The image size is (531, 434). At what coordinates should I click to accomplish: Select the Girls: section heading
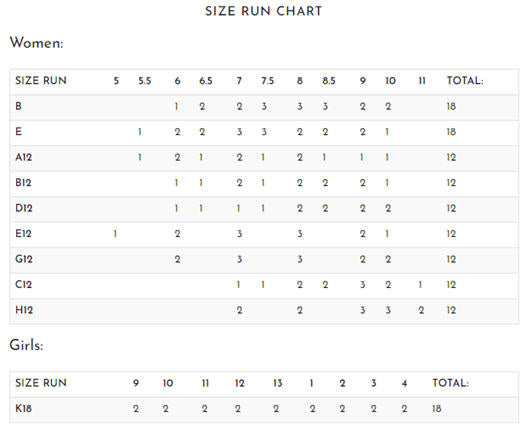[x=26, y=346]
